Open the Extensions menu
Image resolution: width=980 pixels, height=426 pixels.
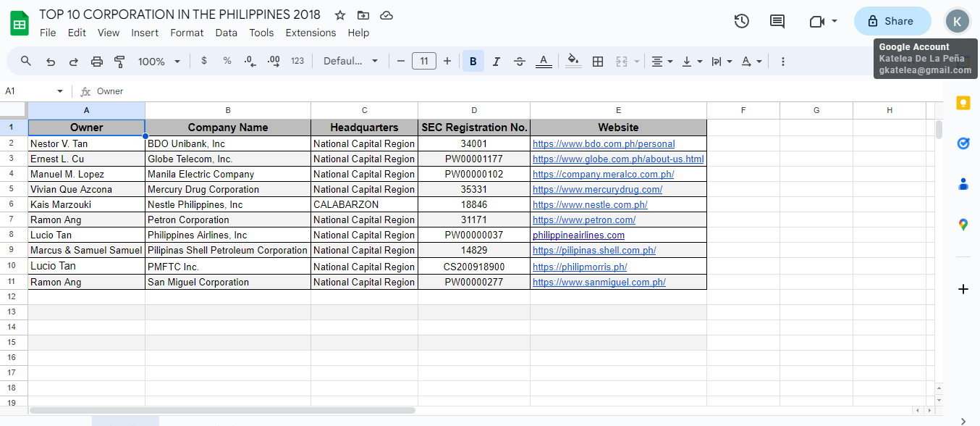pos(311,33)
